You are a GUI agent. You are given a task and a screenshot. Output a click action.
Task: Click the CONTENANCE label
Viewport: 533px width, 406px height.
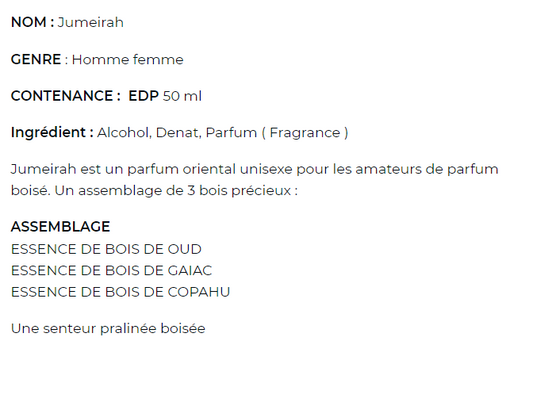coord(65,96)
